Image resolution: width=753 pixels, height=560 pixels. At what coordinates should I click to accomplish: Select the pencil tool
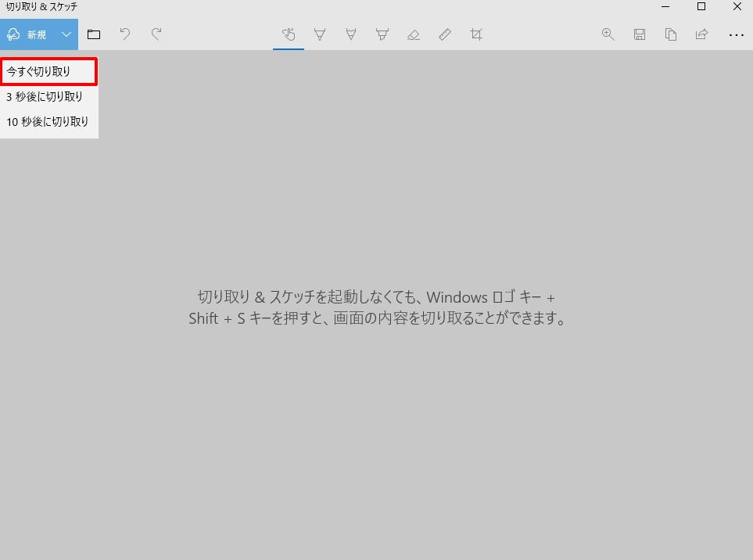[x=351, y=34]
